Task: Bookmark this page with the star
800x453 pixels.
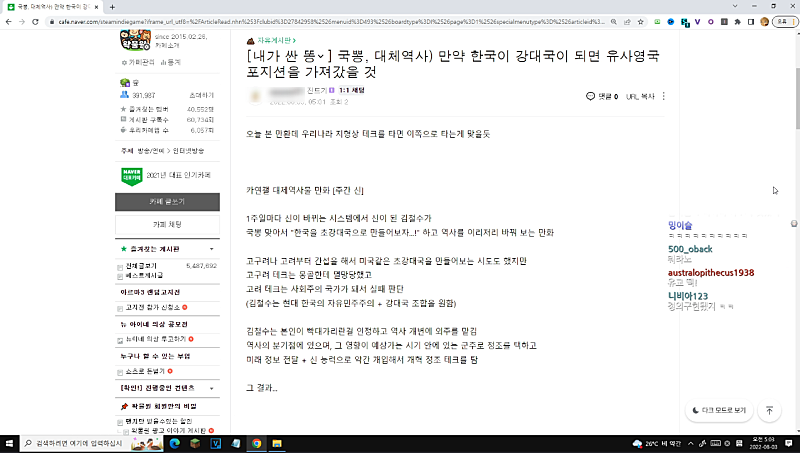Action: point(641,22)
